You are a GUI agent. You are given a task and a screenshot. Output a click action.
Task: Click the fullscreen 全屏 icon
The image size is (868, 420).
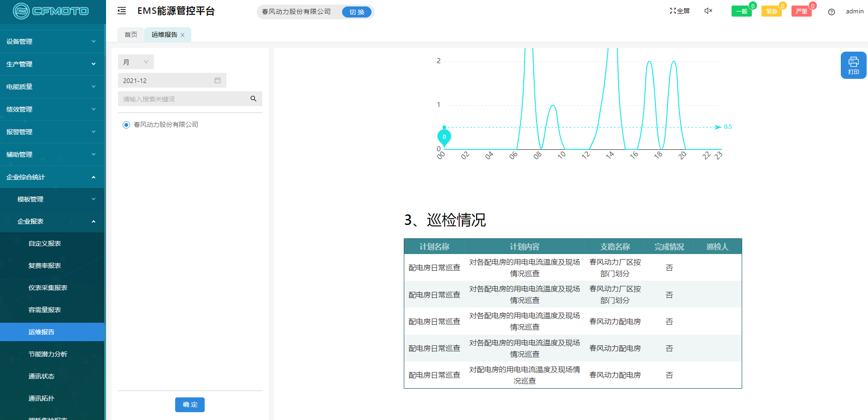679,11
